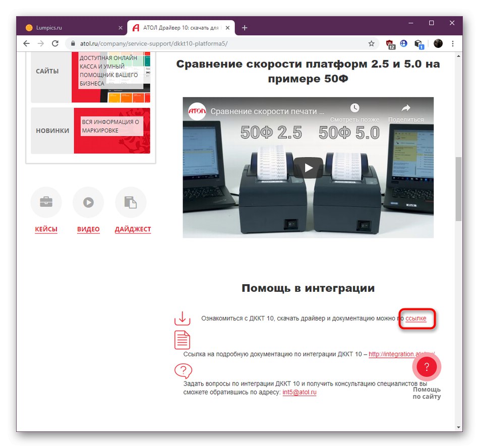Image resolution: width=479 pixels, height=448 pixels.
Task: Open the red extension icon with badge 12
Action: click(390, 44)
